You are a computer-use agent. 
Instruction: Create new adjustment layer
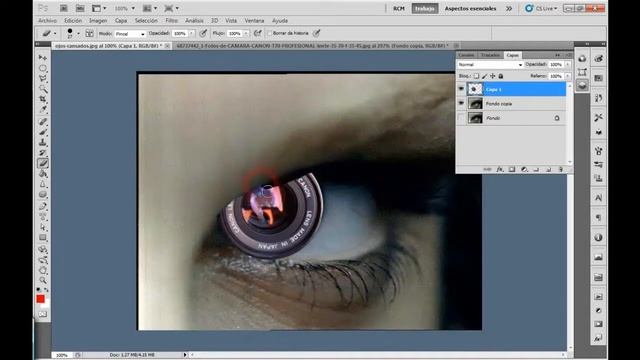pyautogui.click(x=524, y=169)
